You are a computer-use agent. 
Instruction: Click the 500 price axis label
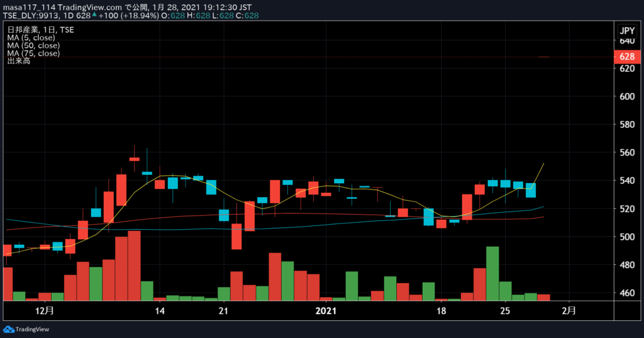(627, 237)
